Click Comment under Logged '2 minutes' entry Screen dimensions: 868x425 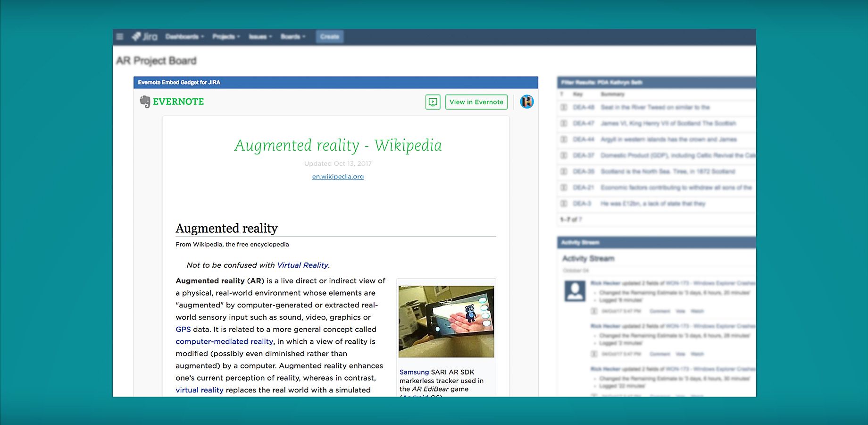(x=659, y=354)
